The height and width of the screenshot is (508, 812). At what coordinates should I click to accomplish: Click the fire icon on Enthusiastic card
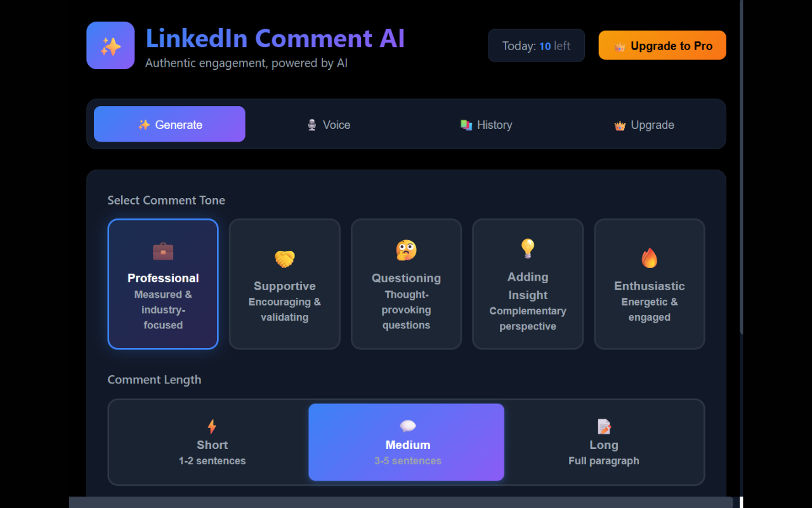pyautogui.click(x=649, y=258)
